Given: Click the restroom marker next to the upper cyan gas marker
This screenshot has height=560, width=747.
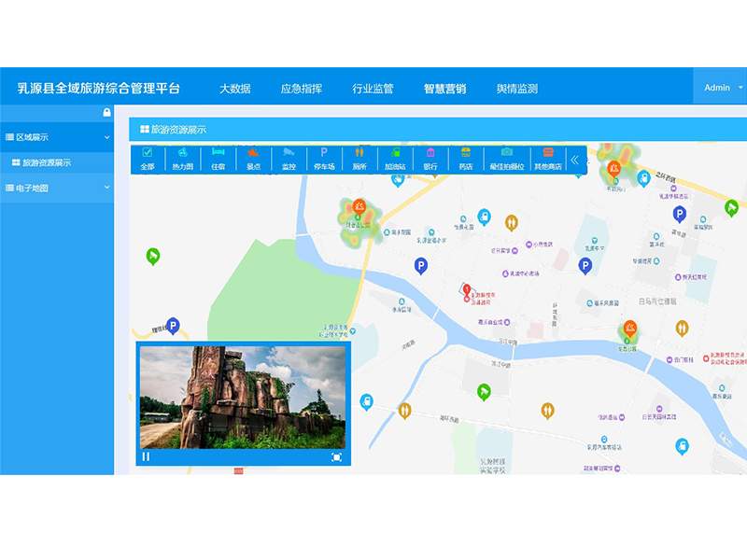Looking at the screenshot, I should tap(511, 223).
